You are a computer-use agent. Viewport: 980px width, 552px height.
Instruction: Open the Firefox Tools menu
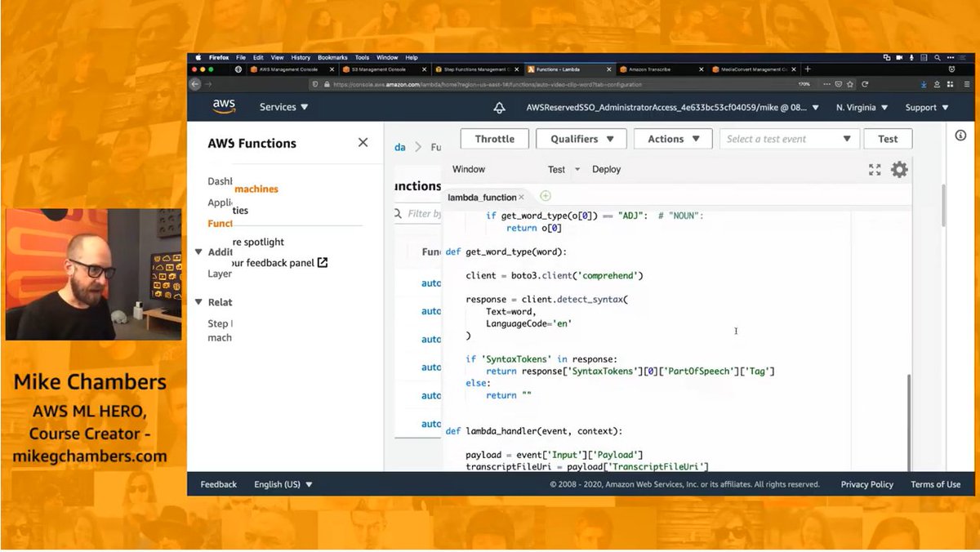(x=362, y=58)
